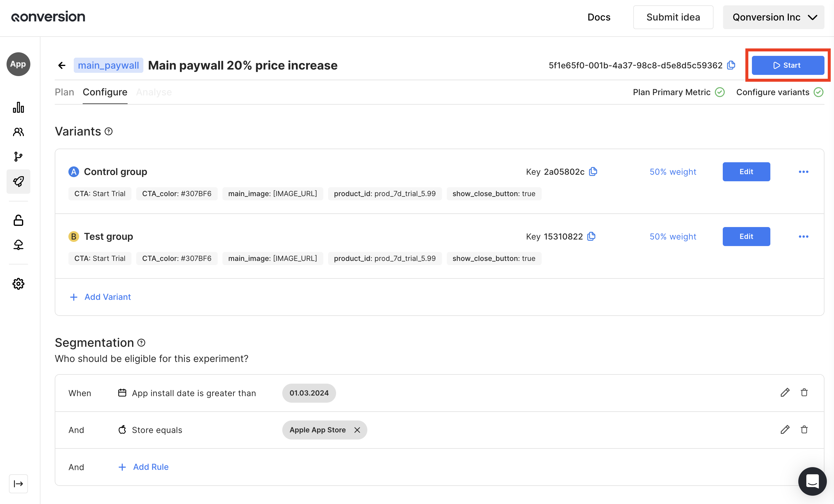Copy the experiment ID to clipboard
The height and width of the screenshot is (504, 834).
731,65
